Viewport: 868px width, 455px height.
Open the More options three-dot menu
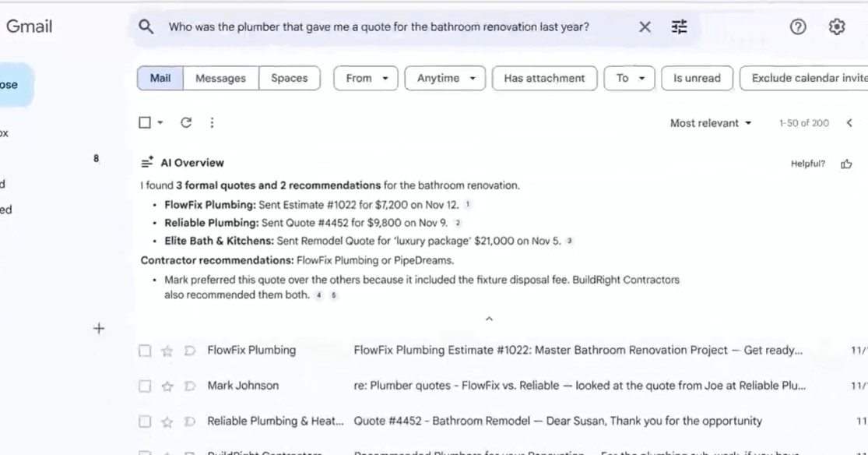(212, 122)
